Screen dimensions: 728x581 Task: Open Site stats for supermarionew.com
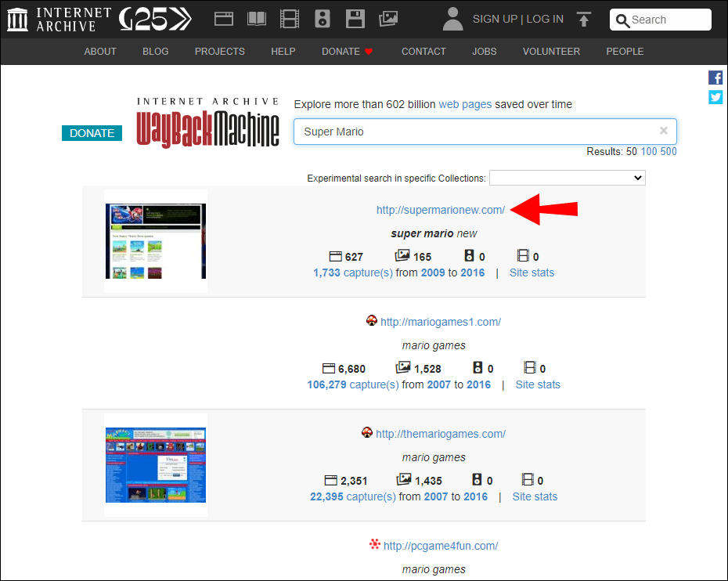pos(532,272)
